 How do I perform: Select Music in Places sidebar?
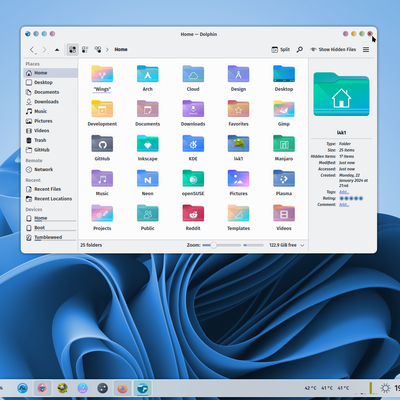tap(51, 111)
